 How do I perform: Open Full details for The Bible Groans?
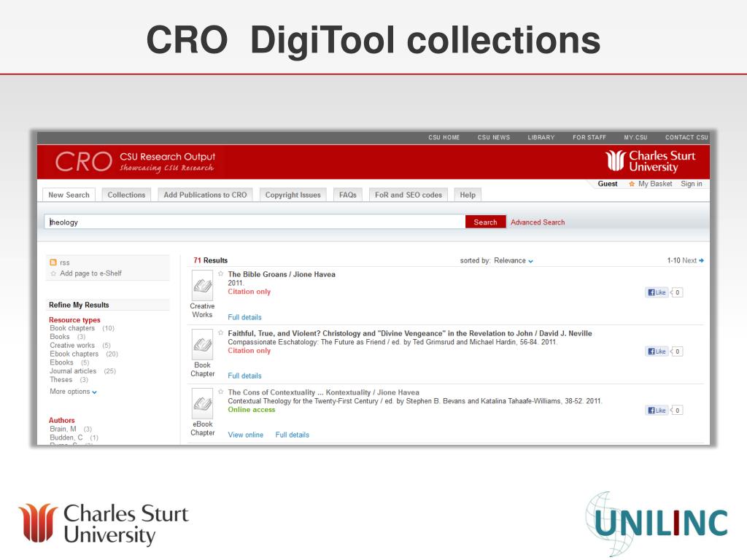(x=244, y=317)
